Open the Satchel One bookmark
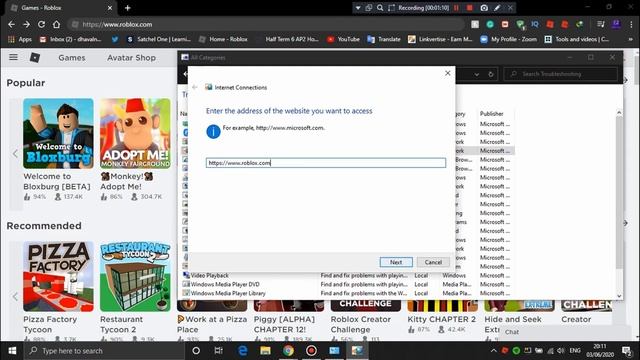Screen dimensions: 640x360 [x=159, y=39]
